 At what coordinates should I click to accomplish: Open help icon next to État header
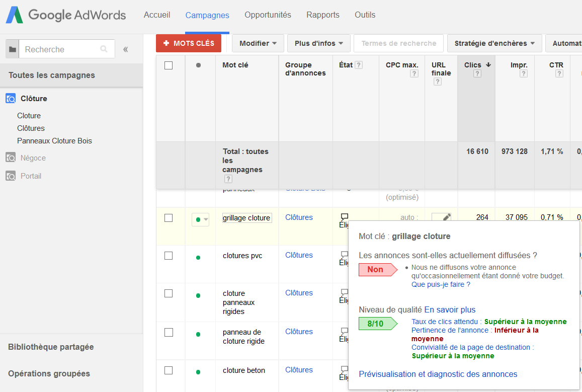pyautogui.click(x=359, y=65)
